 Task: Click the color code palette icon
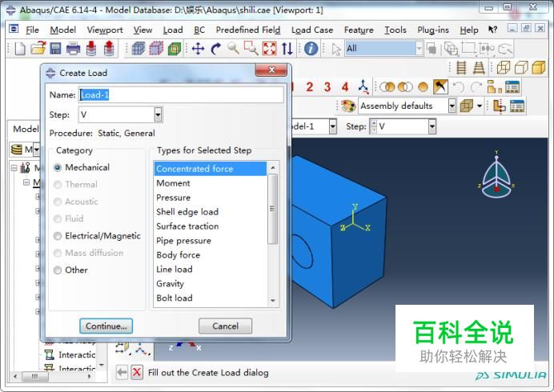tap(348, 106)
